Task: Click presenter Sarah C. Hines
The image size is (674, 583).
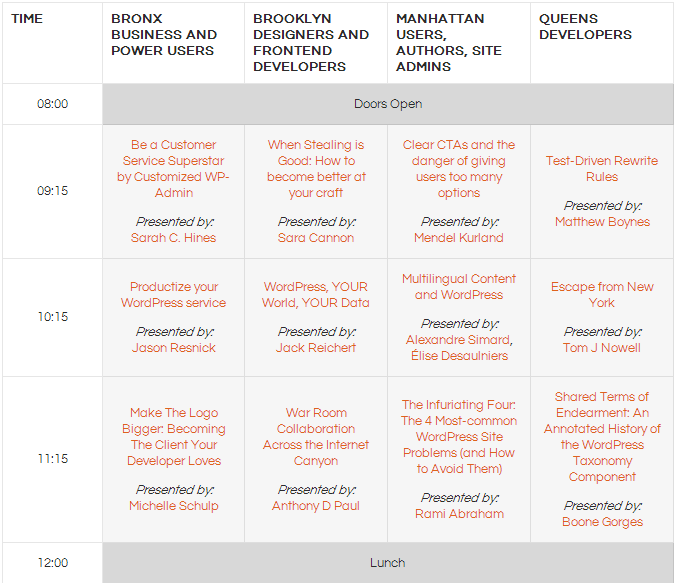Action: coord(173,238)
